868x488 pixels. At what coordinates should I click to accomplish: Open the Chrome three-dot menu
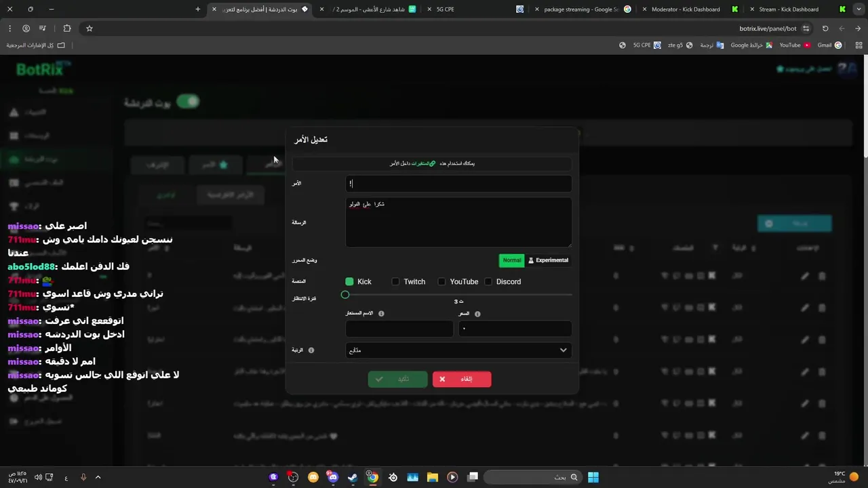coord(9,28)
